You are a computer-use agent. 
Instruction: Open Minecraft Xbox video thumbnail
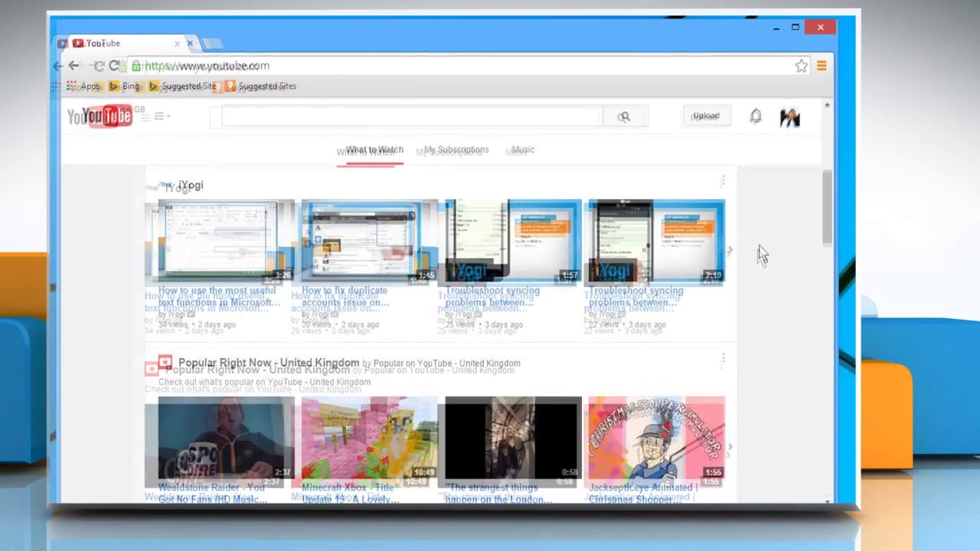370,439
